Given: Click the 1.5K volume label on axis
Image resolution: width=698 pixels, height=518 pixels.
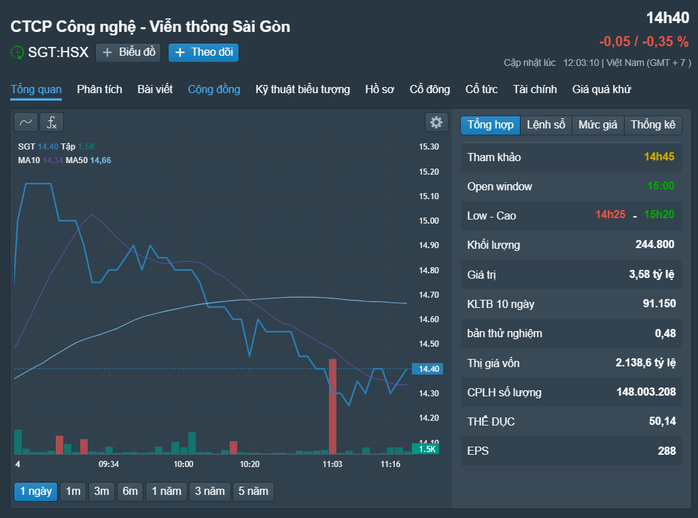Looking at the screenshot, I should tap(426, 449).
